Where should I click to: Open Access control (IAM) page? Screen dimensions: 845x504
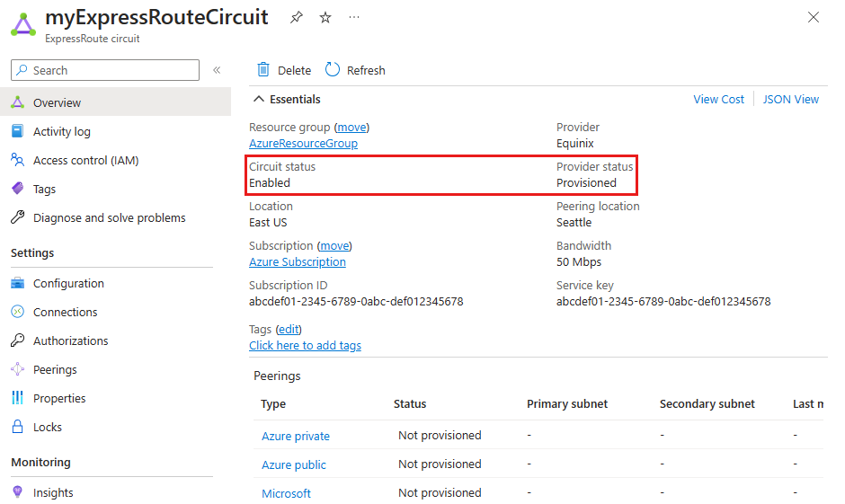click(x=85, y=160)
